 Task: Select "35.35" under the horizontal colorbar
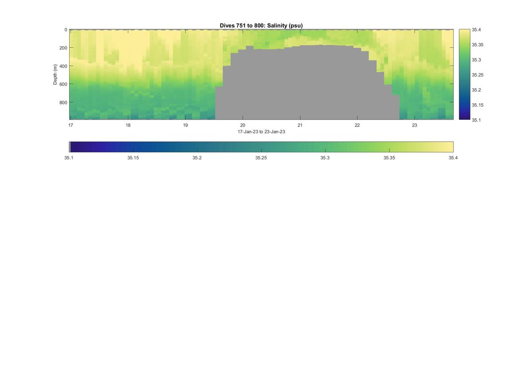[x=389, y=158]
